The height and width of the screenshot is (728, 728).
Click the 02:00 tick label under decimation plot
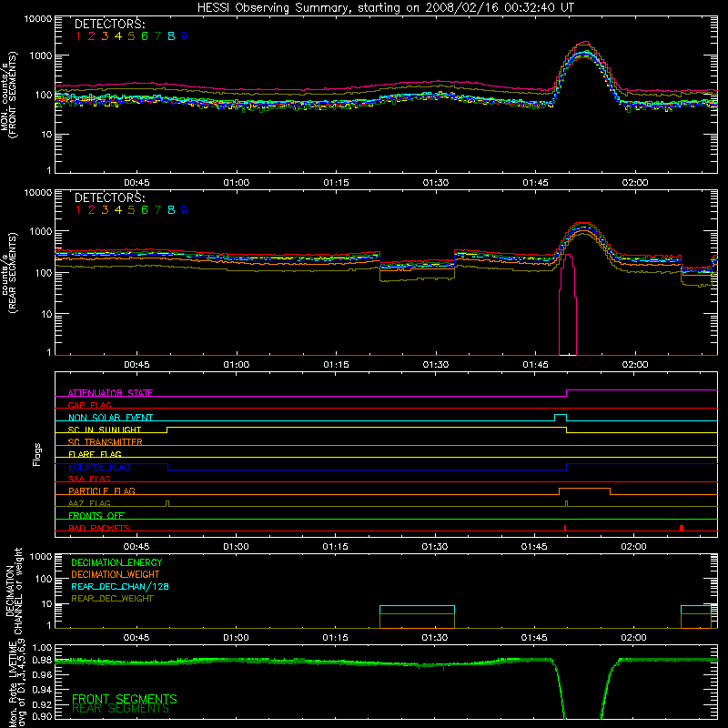(633, 638)
